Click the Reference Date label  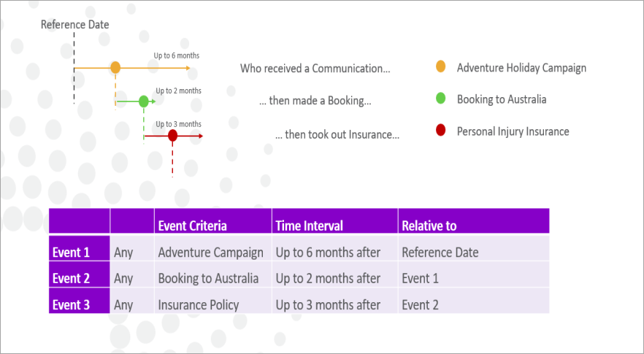(x=74, y=25)
